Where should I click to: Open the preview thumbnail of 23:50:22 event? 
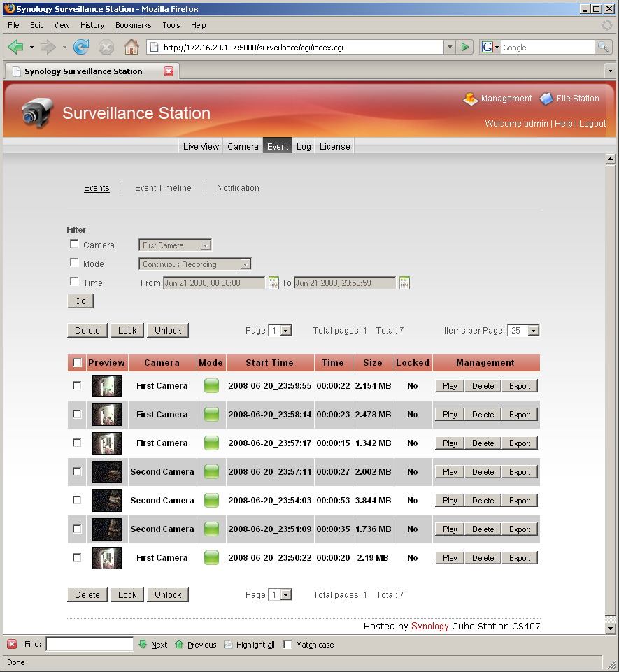[107, 557]
